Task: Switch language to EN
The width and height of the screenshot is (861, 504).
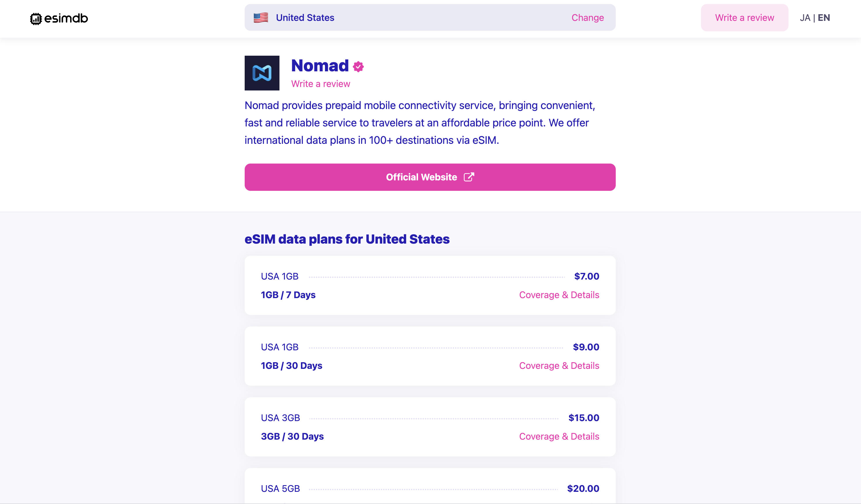Action: tap(823, 18)
